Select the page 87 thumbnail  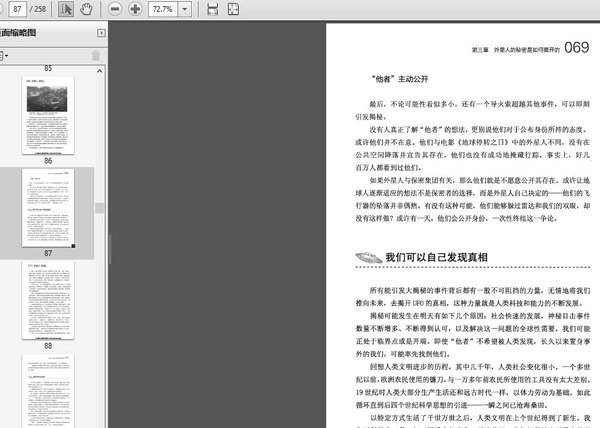click(48, 208)
